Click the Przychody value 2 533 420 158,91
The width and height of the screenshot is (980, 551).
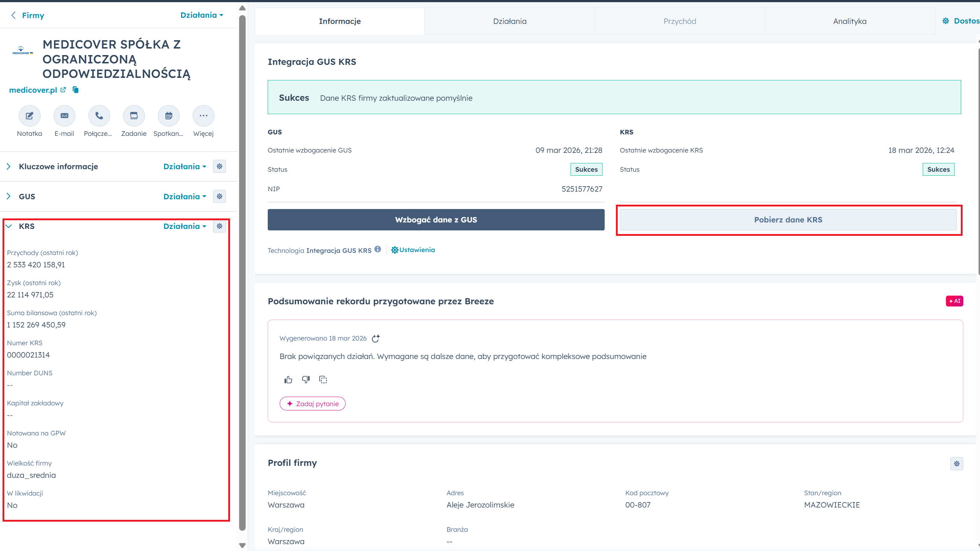[36, 265]
